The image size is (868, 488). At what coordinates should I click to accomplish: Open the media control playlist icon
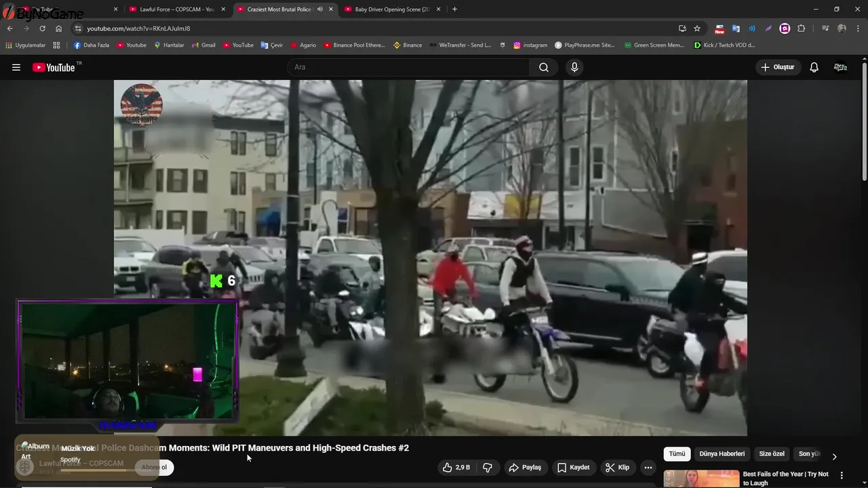825,28
